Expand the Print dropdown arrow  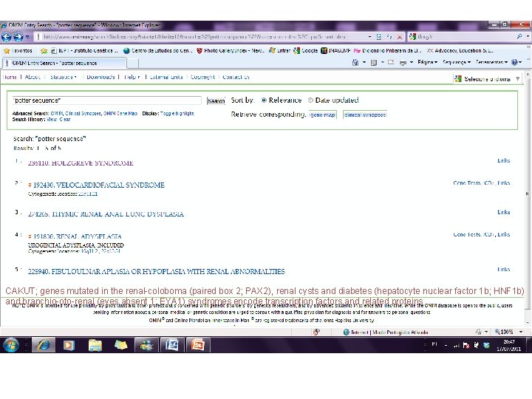tap(412, 62)
